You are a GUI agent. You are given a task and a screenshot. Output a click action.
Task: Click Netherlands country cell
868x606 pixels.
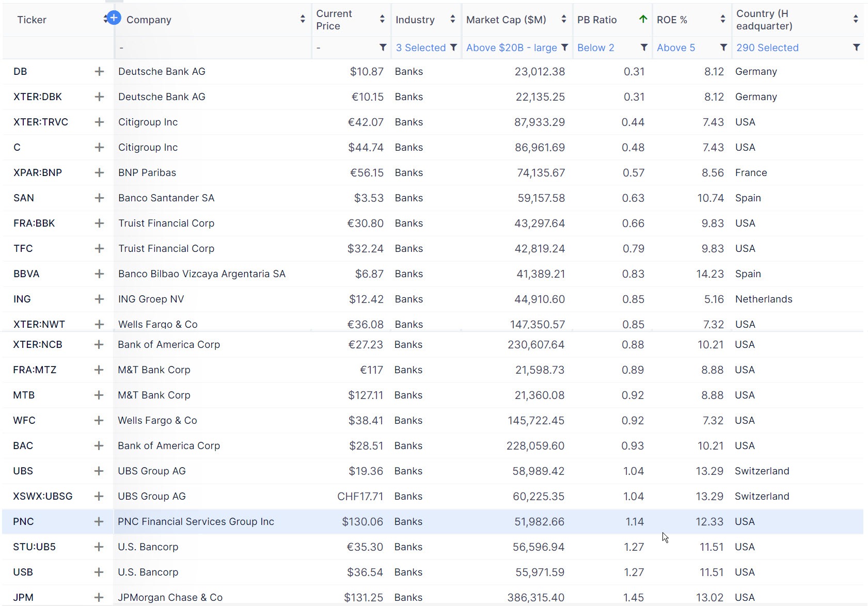(x=764, y=299)
